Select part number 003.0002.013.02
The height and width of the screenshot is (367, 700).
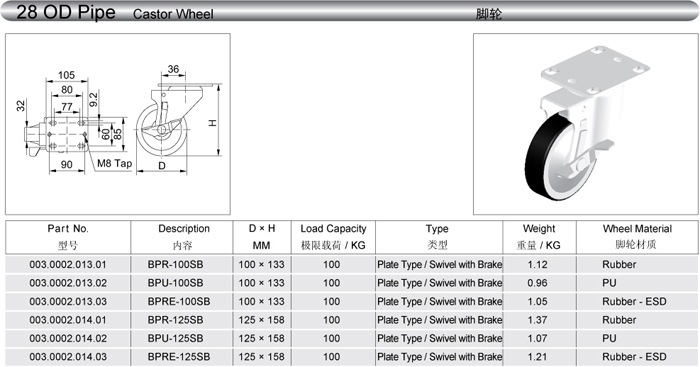(x=68, y=283)
